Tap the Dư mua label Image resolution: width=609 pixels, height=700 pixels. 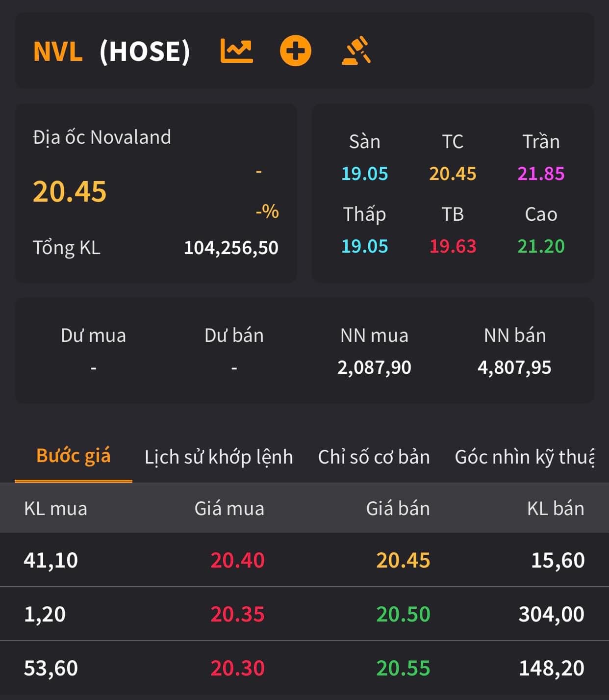(93, 336)
